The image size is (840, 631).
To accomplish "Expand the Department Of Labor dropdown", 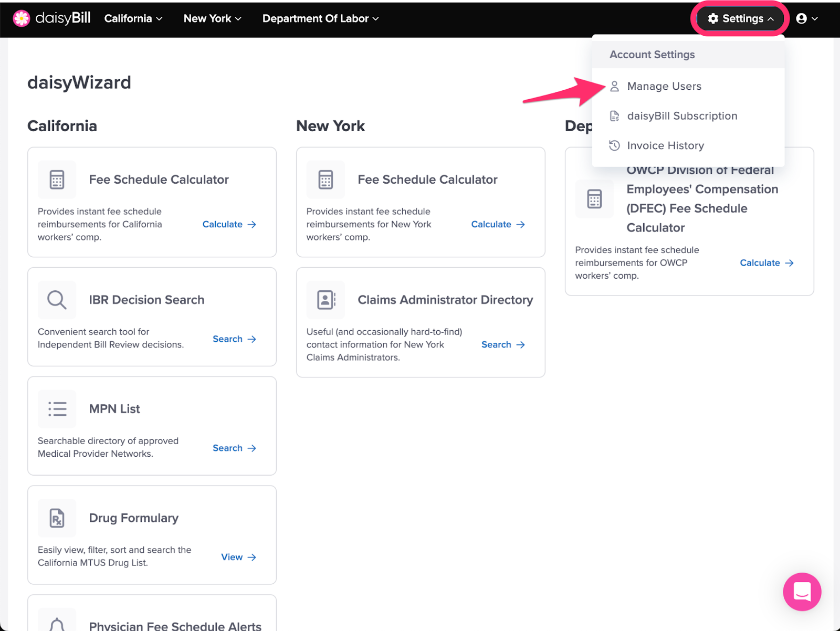I will click(x=320, y=18).
